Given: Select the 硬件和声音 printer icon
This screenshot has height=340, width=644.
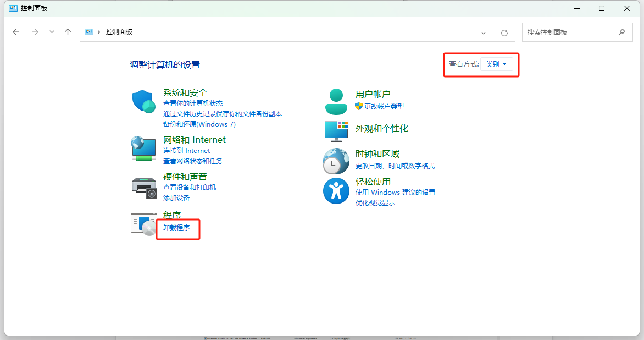Looking at the screenshot, I should tap(143, 187).
